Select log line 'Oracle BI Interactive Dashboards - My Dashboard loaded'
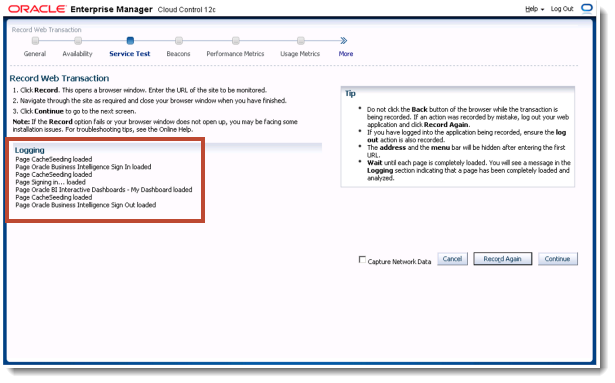Image resolution: width=615 pixels, height=383 pixels. (112, 190)
